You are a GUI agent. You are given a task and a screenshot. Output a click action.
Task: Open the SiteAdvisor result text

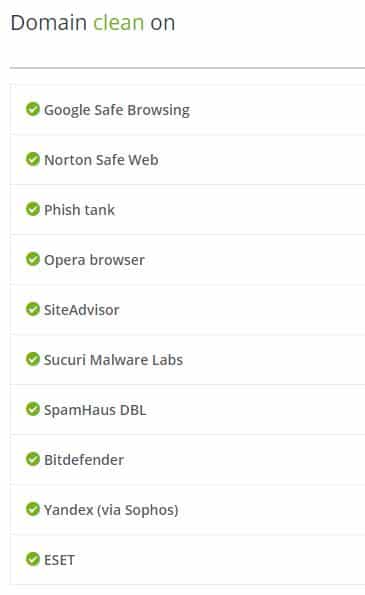point(82,310)
